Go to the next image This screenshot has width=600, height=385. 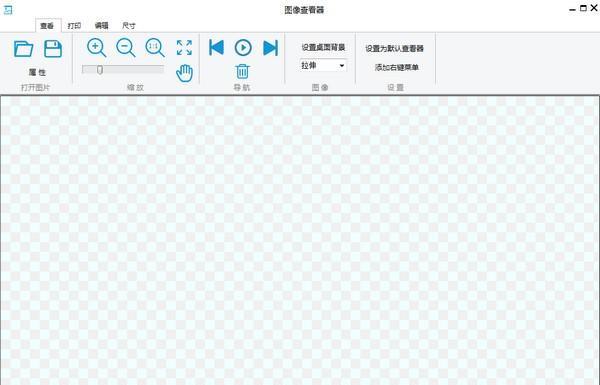pos(271,48)
